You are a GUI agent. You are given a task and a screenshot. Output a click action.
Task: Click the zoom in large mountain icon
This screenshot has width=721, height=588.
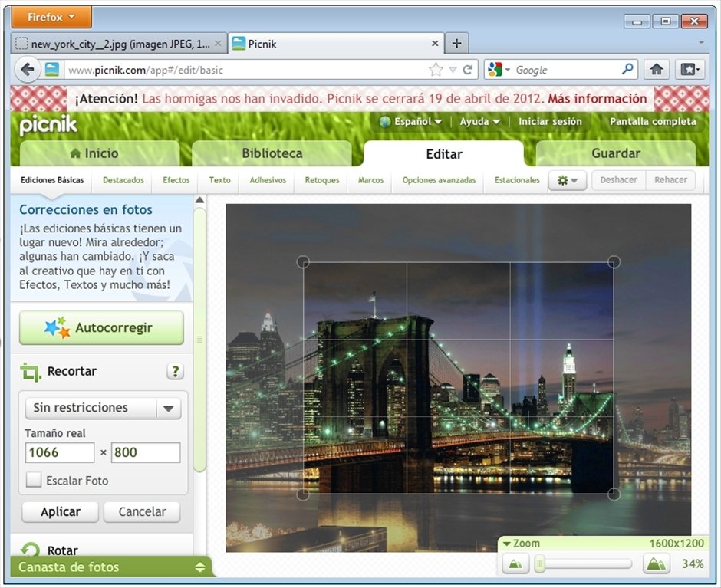click(x=656, y=563)
